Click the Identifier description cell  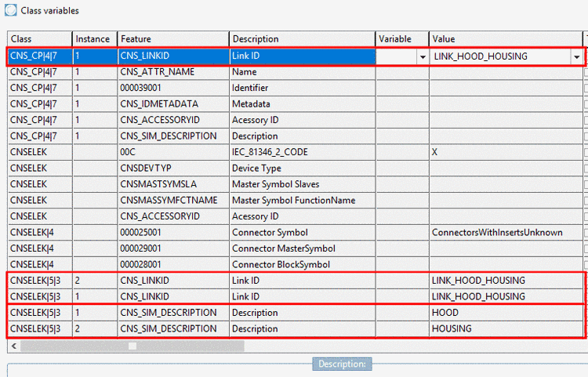click(303, 88)
